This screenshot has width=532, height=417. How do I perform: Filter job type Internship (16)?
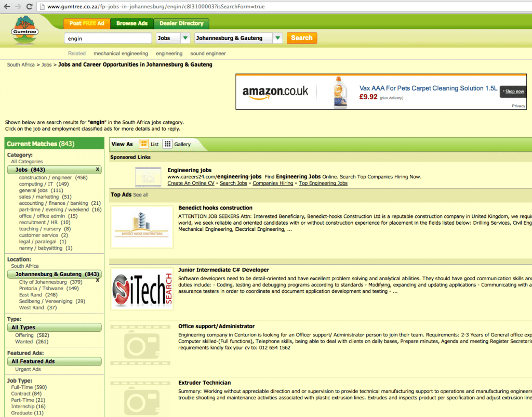point(28,407)
